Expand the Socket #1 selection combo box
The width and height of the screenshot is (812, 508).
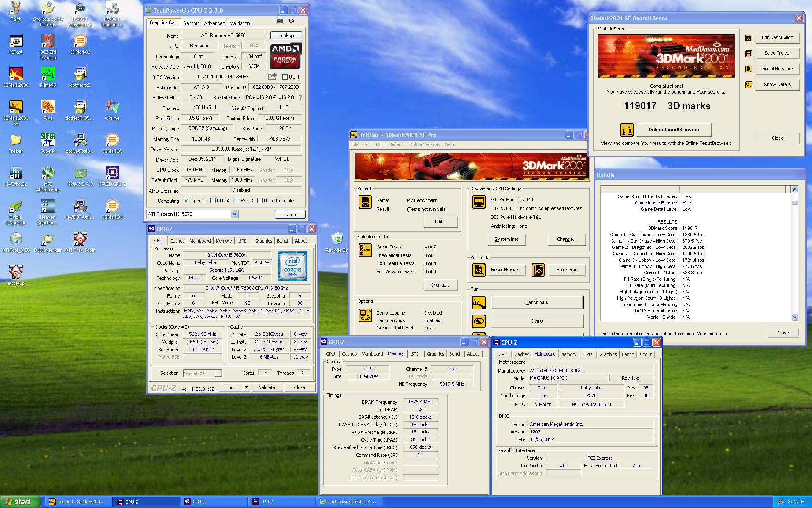[218, 373]
